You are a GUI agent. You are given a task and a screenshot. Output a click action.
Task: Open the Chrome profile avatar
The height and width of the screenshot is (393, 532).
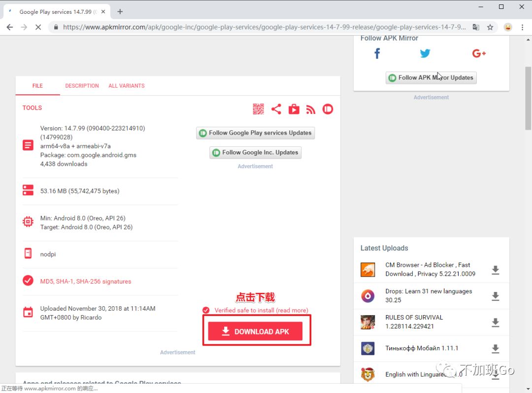coord(507,27)
